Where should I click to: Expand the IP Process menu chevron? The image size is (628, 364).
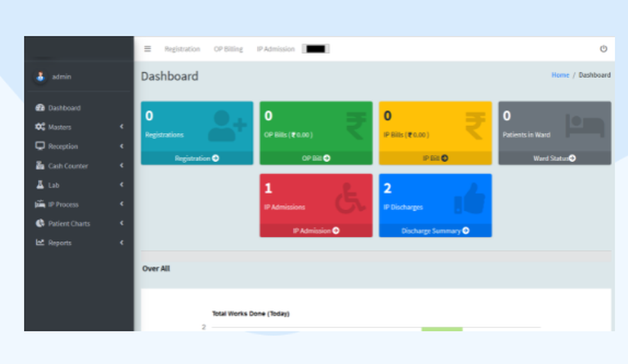[x=122, y=204]
